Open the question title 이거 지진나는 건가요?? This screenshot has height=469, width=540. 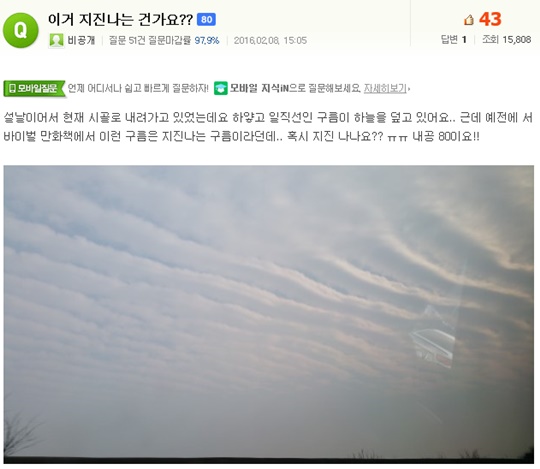tap(121, 20)
